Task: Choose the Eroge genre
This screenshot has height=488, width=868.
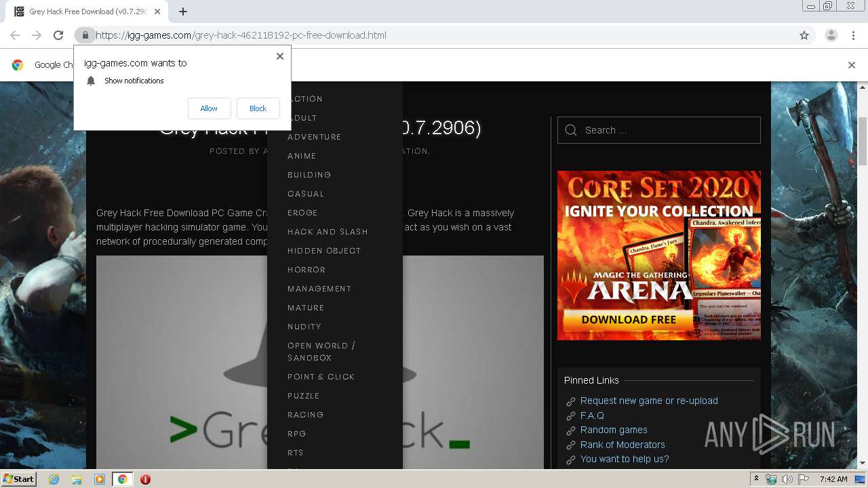Action: coord(302,213)
